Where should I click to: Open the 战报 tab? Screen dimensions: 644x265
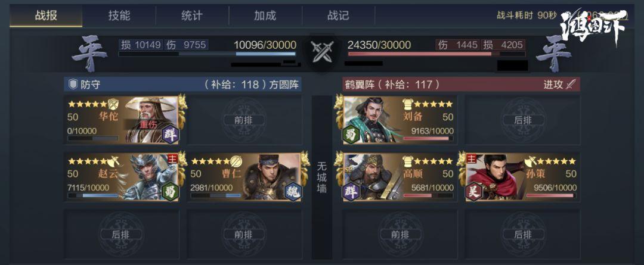(x=46, y=15)
